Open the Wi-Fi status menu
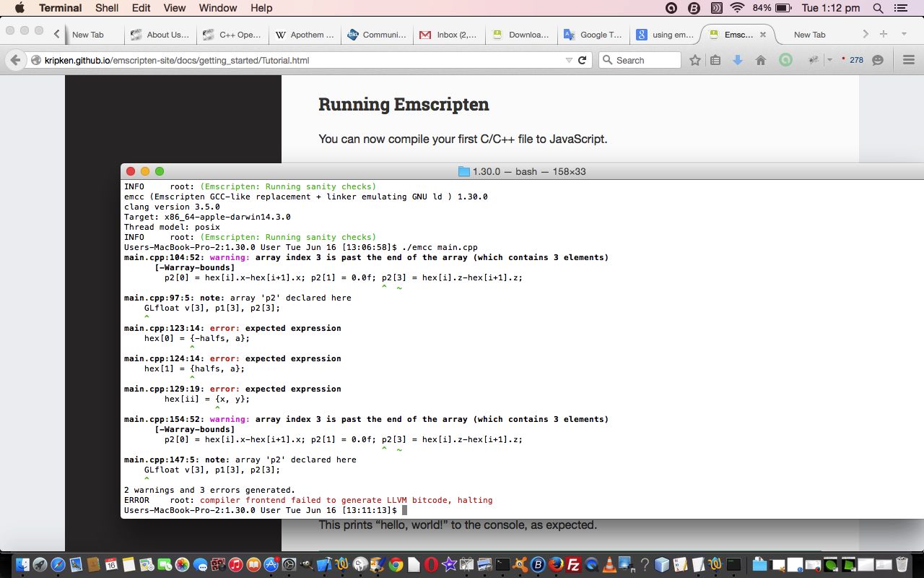 pyautogui.click(x=737, y=8)
